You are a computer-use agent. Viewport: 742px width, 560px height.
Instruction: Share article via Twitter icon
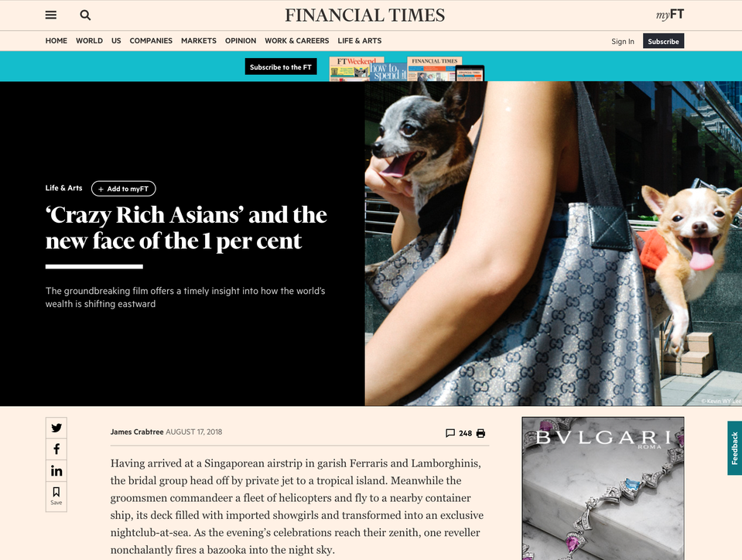click(x=56, y=428)
